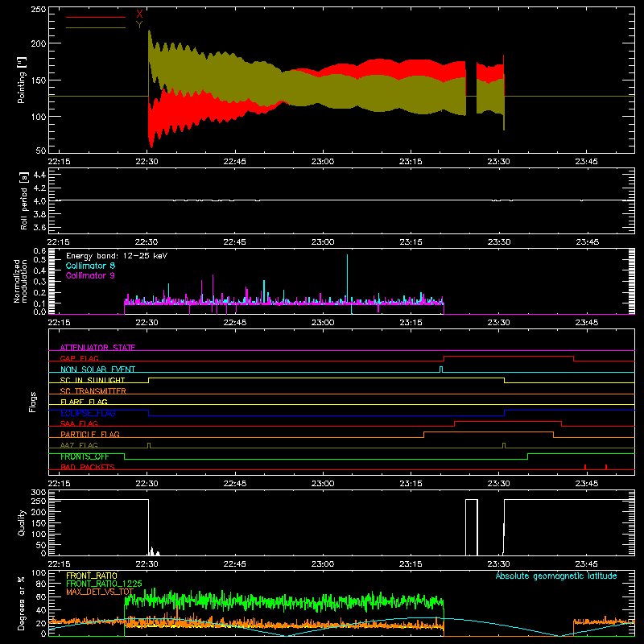Click the 250 tick label on Pointing axis
Image resolution: width=644 pixels, height=644 pixels.
click(38, 10)
